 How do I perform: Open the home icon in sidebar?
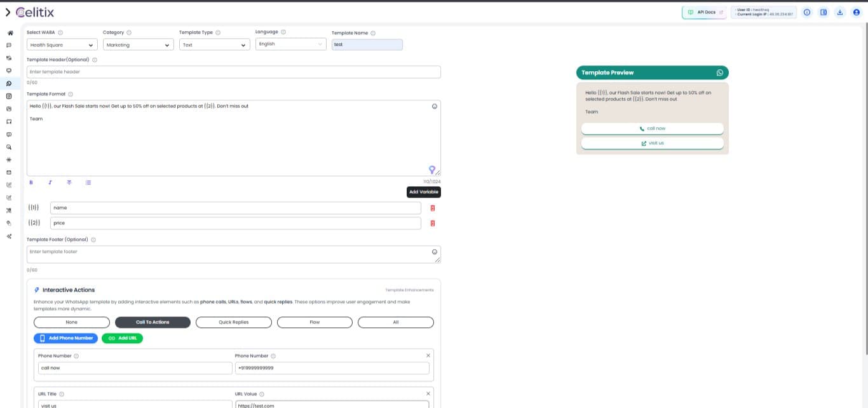(x=9, y=32)
